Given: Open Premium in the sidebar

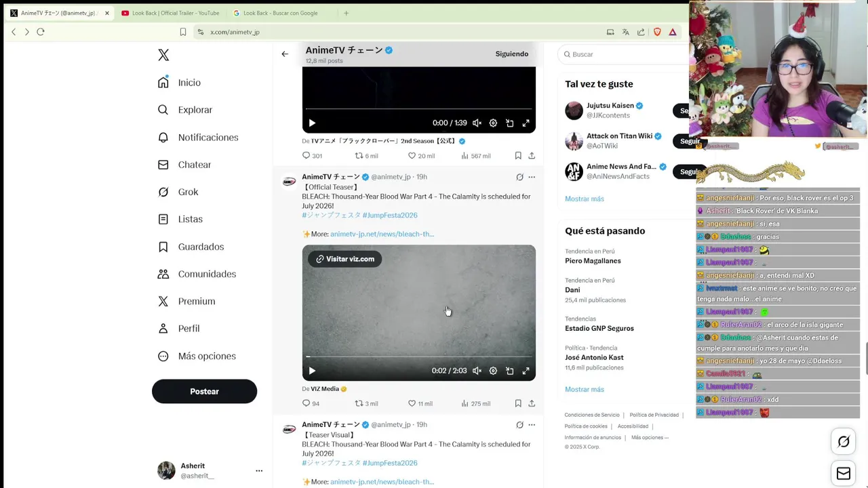Looking at the screenshot, I should coord(186,301).
